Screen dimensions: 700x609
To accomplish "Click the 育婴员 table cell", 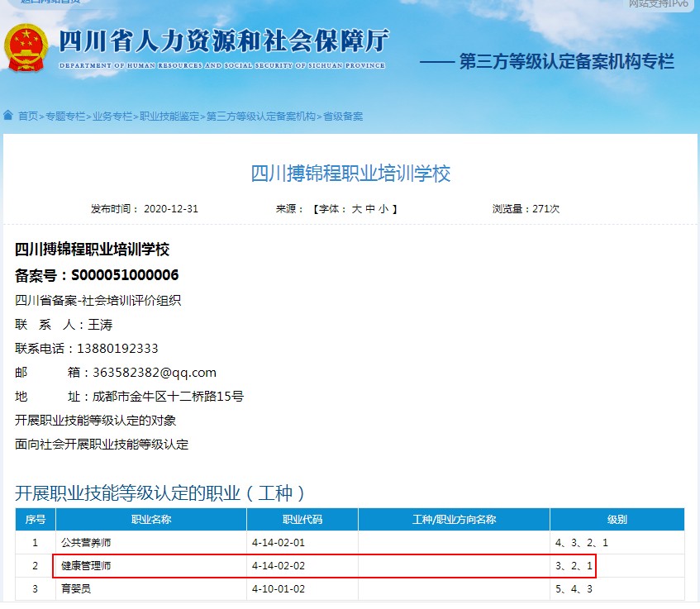I will [74, 589].
